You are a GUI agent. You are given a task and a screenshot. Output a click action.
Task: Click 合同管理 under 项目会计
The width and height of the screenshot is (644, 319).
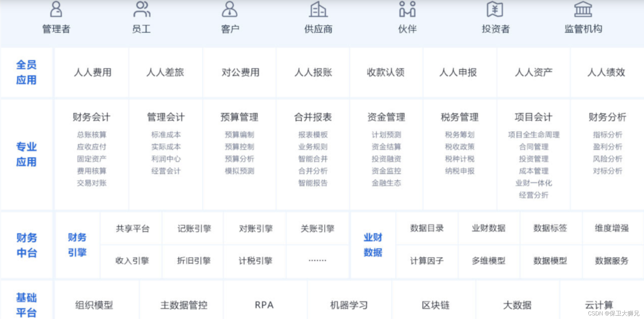pyautogui.click(x=534, y=147)
